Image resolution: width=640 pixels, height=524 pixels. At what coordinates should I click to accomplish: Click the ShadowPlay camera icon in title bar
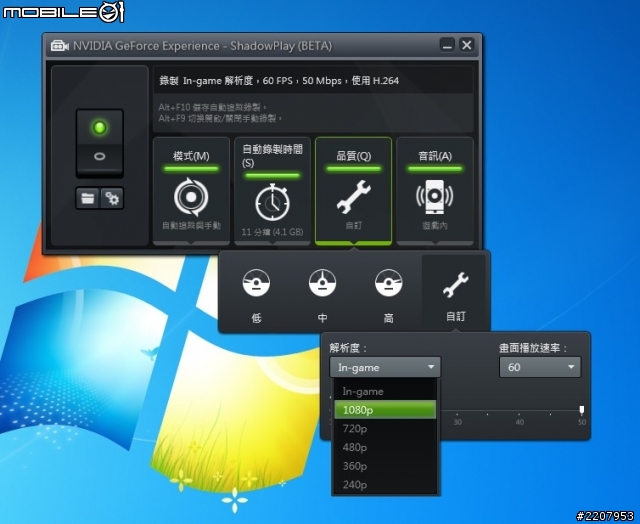pyautogui.click(x=60, y=46)
